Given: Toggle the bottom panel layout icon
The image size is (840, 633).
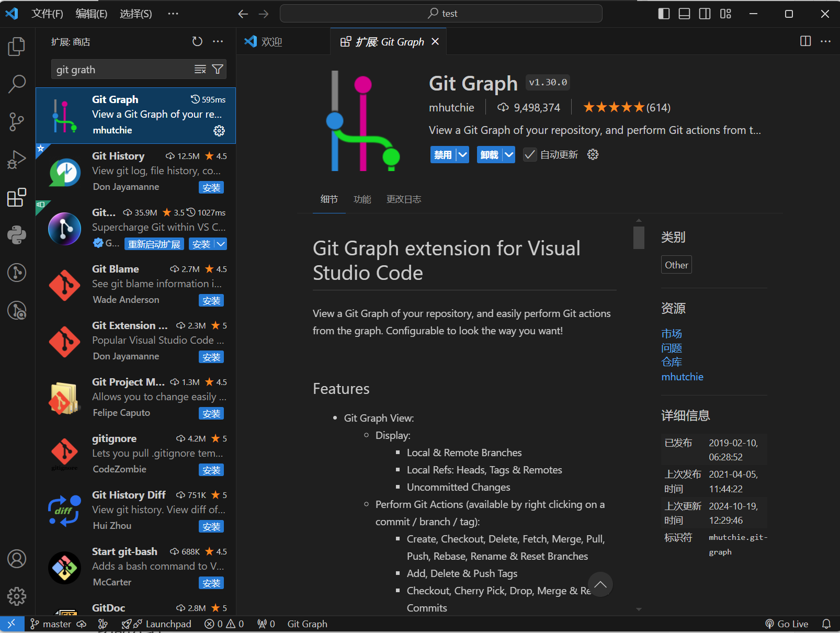Looking at the screenshot, I should 684,14.
